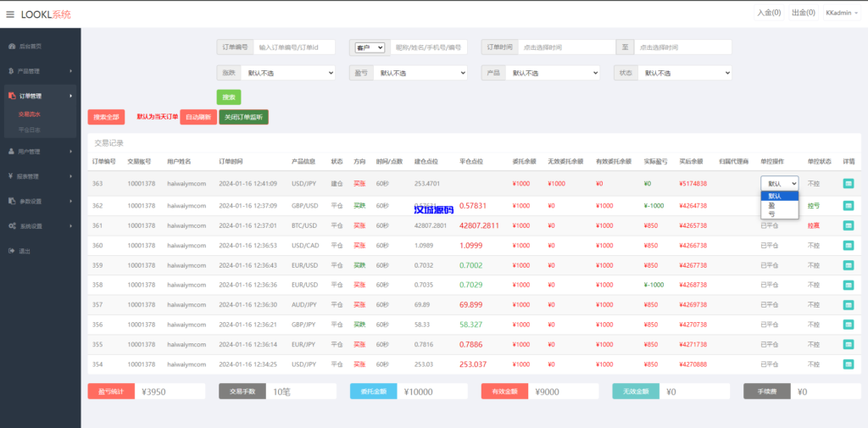This screenshot has height=428, width=868.
Task: Click the dashboard icon for 后台首页
Action: pos(11,46)
